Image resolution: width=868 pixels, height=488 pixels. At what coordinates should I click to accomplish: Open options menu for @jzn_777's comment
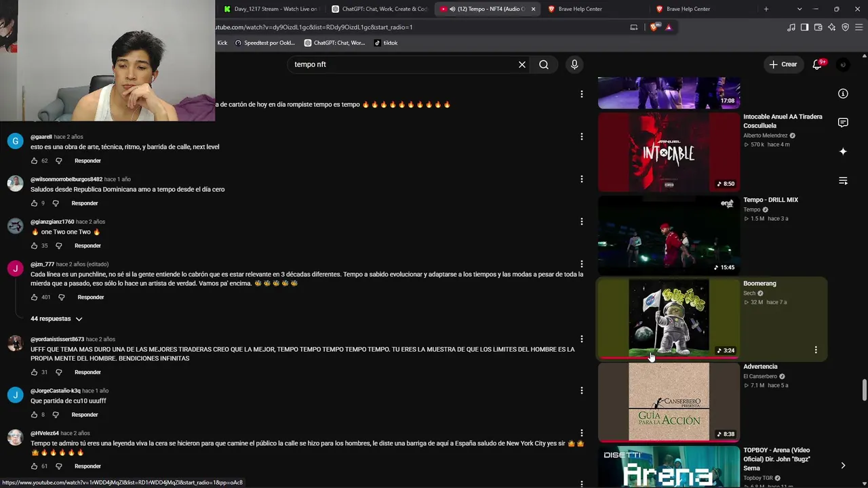pyautogui.click(x=581, y=264)
